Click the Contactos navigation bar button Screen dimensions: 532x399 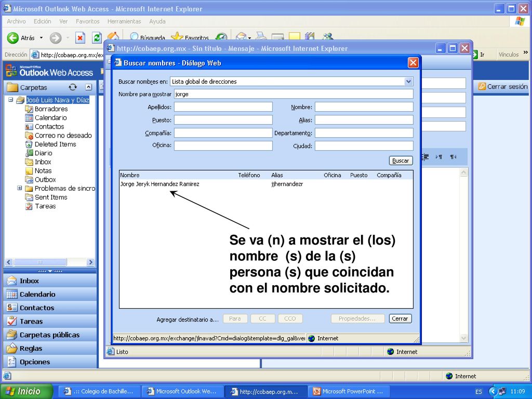pyautogui.click(x=50, y=308)
